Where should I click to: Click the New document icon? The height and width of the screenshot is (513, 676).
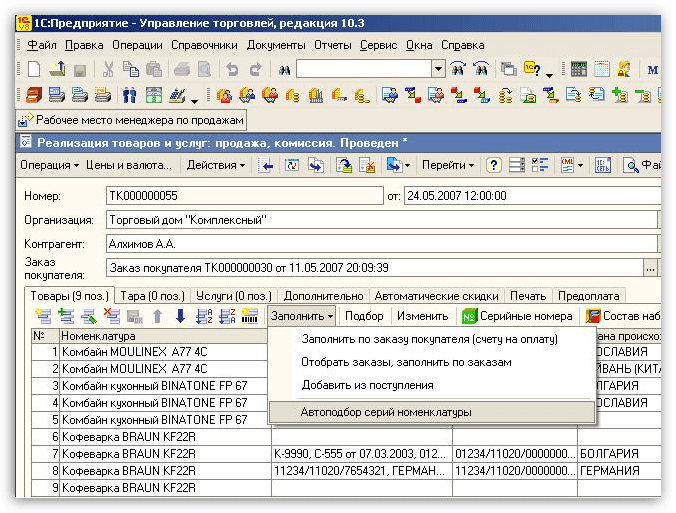pyautogui.click(x=34, y=69)
